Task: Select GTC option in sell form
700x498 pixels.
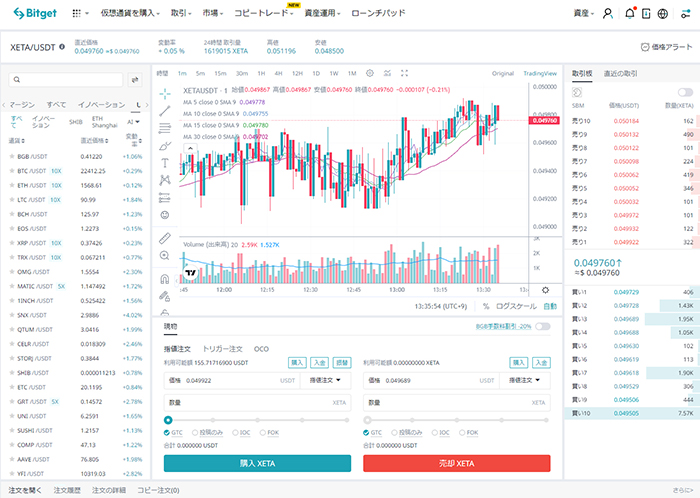Action: tap(372, 432)
